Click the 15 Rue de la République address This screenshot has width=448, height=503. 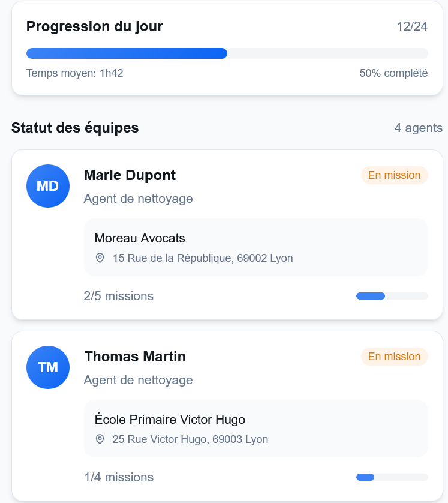point(203,258)
